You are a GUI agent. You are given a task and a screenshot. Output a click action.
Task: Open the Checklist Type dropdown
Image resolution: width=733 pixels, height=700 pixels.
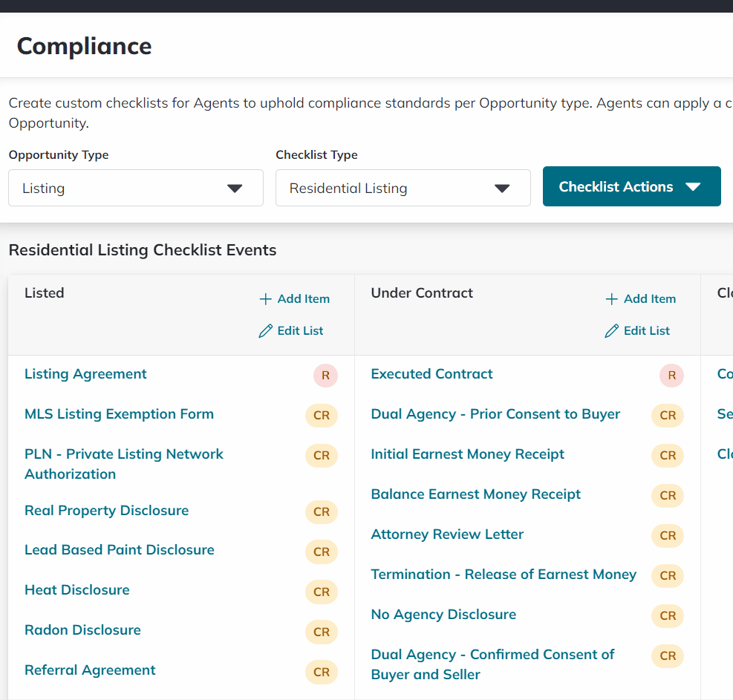click(403, 188)
